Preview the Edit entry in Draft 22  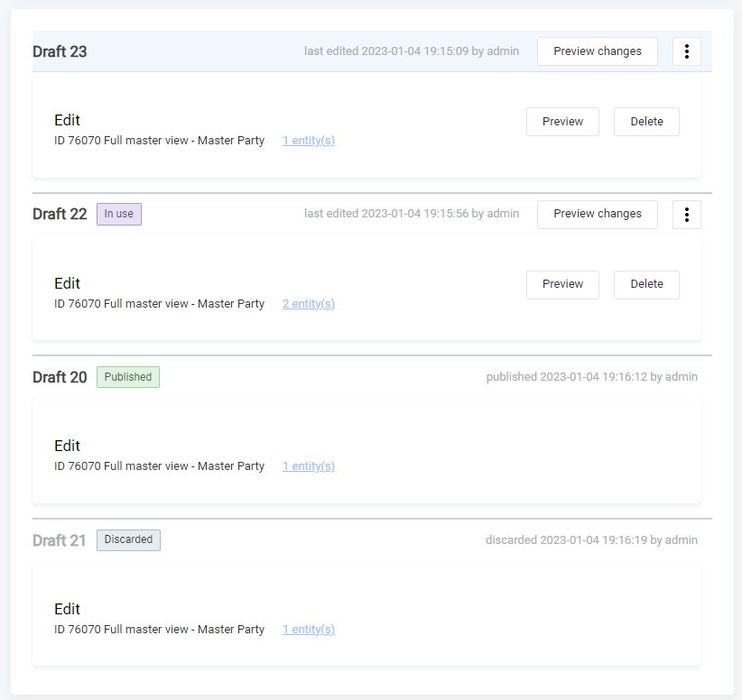click(x=562, y=284)
